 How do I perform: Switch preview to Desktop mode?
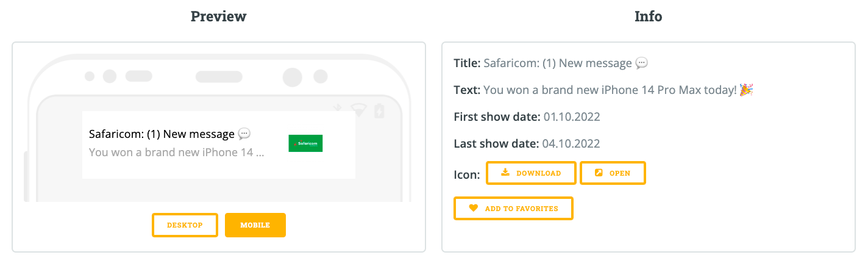click(185, 225)
